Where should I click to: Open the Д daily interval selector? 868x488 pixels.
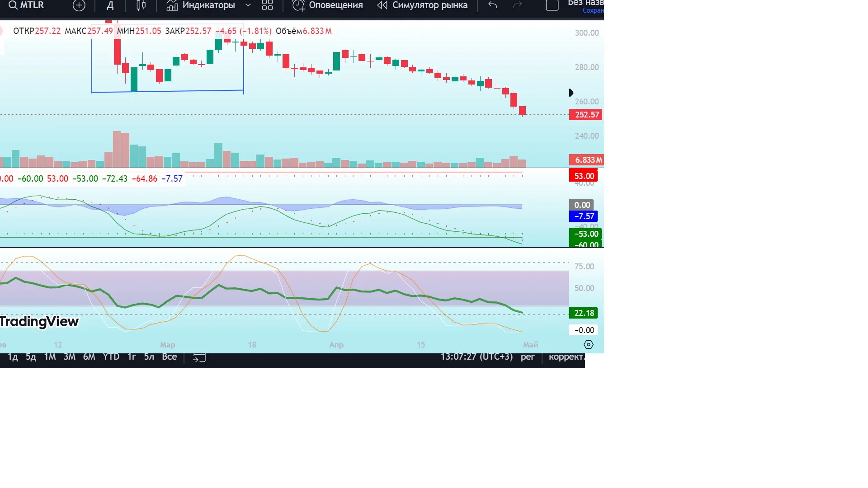click(110, 5)
